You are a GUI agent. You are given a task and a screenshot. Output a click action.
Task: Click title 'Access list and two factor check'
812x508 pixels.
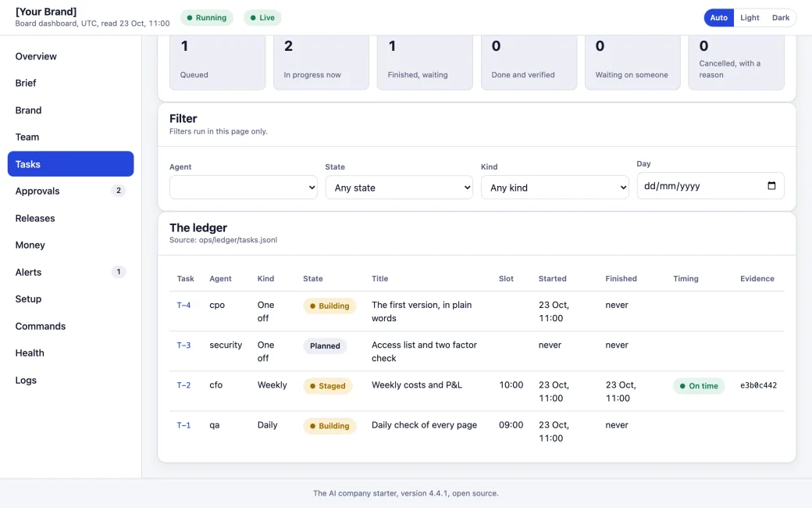click(424, 352)
